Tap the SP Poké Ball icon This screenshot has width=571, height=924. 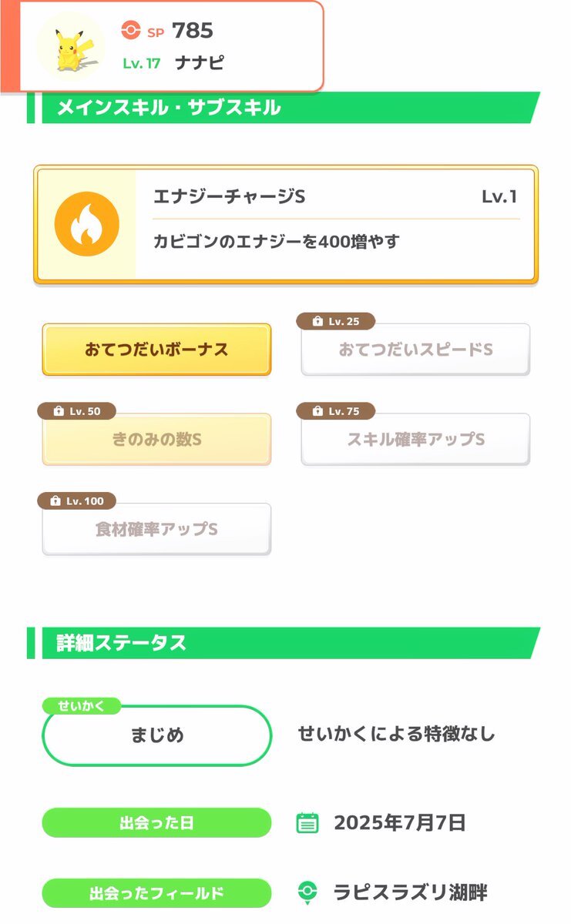pyautogui.click(x=131, y=30)
